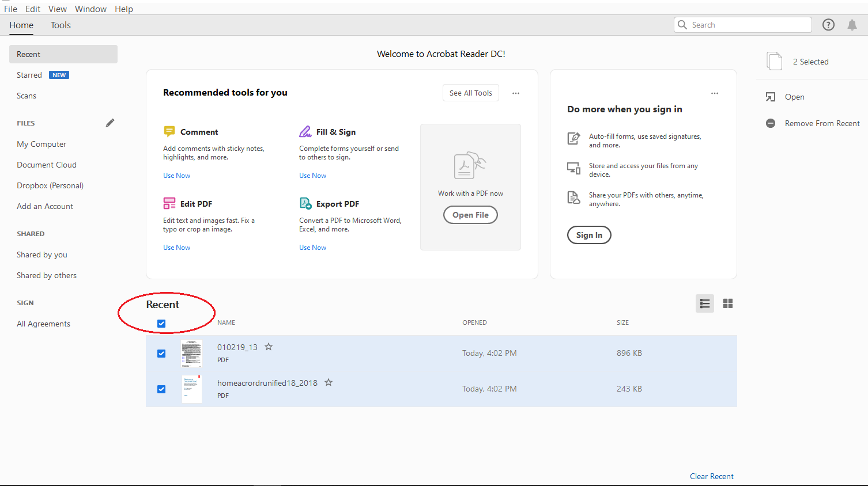
Task: Click the Open File button
Action: (x=470, y=215)
